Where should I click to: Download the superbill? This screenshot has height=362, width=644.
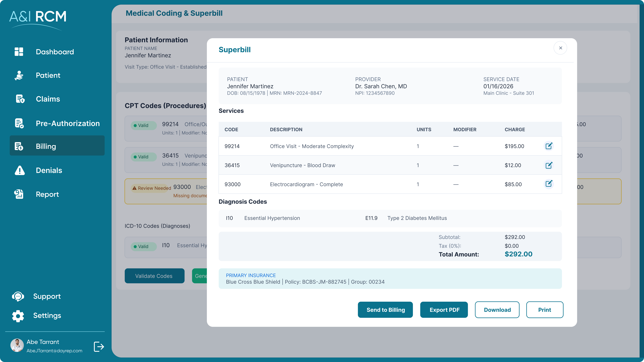(x=497, y=310)
